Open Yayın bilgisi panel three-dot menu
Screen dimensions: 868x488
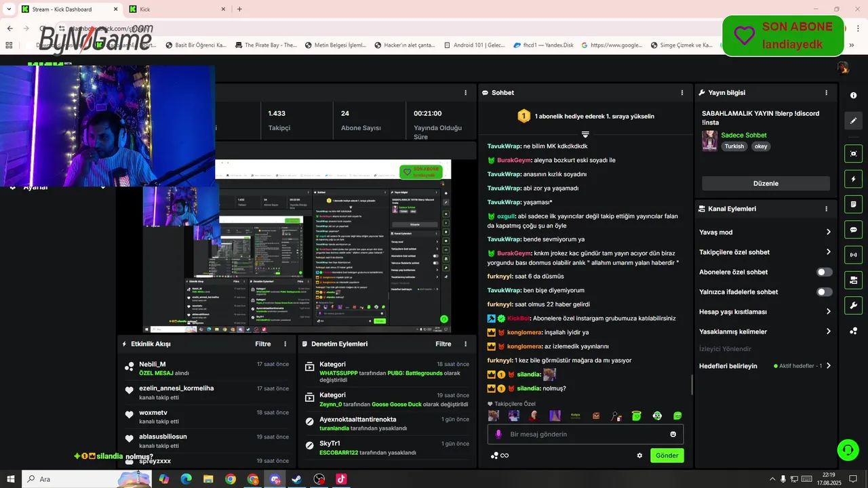click(x=826, y=93)
